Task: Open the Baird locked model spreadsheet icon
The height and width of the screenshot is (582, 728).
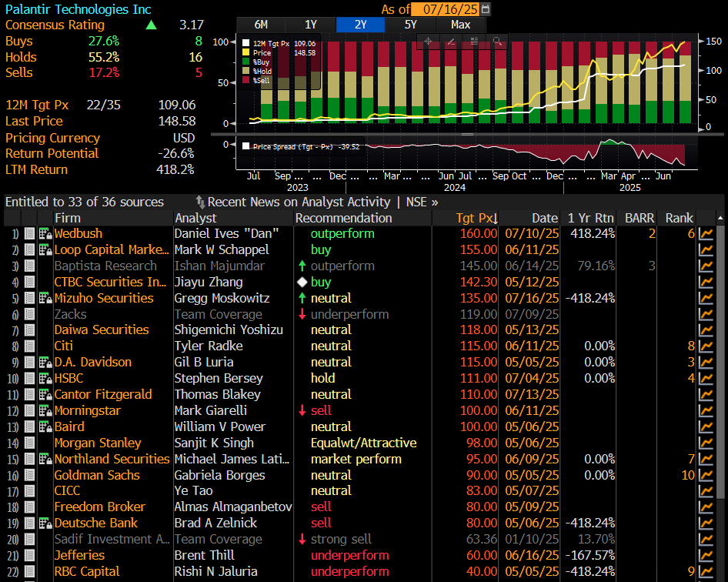Action: pyautogui.click(x=45, y=426)
